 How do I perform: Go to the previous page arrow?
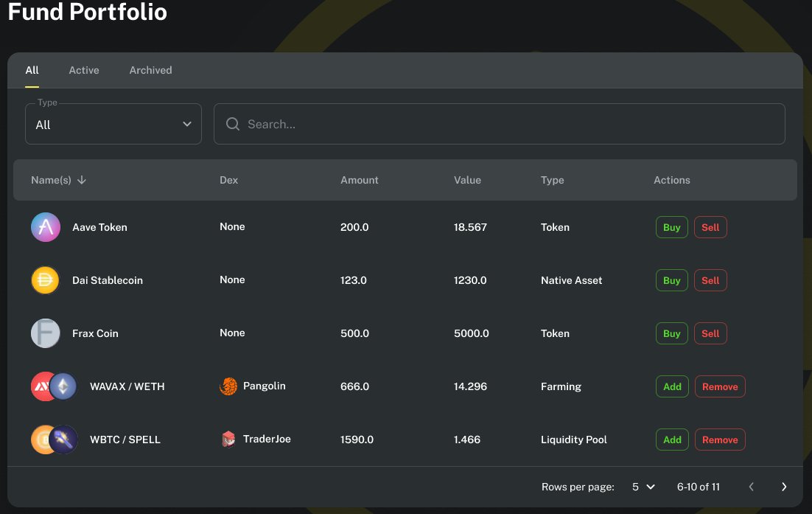pyautogui.click(x=752, y=487)
